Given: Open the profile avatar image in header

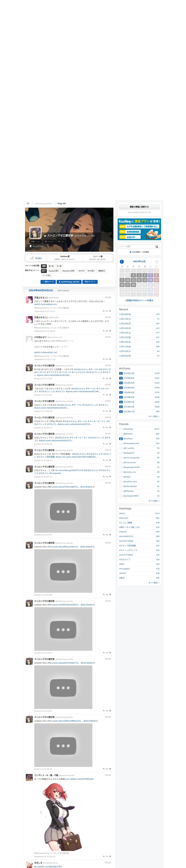Looking at the screenshot, I should coord(35,233).
